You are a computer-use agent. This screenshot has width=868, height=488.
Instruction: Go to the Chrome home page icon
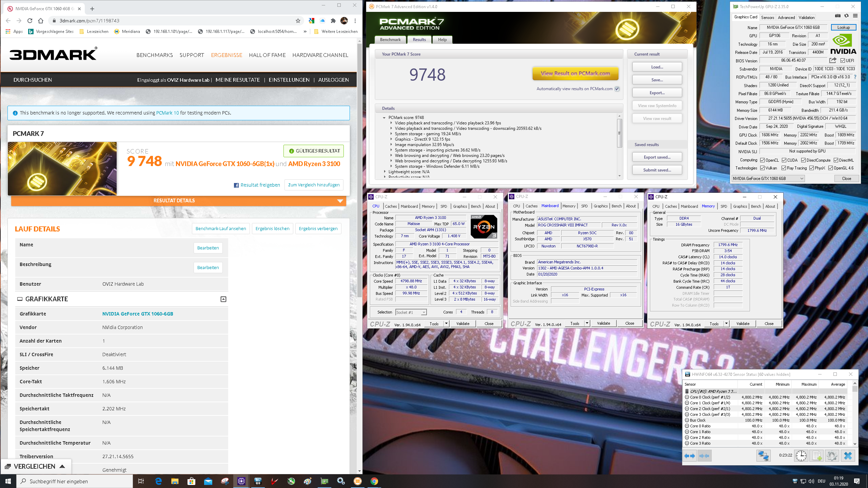click(x=41, y=21)
